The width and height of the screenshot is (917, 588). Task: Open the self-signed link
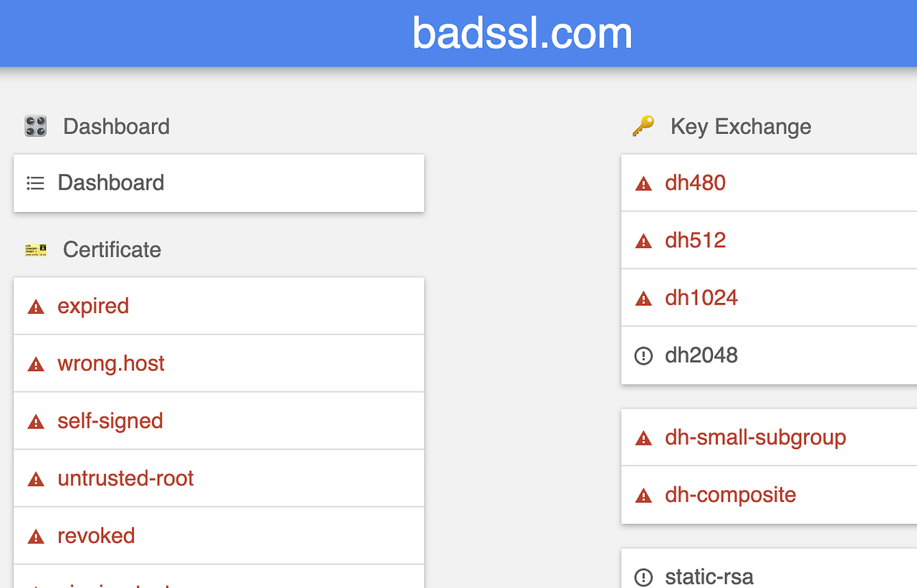coord(219,420)
